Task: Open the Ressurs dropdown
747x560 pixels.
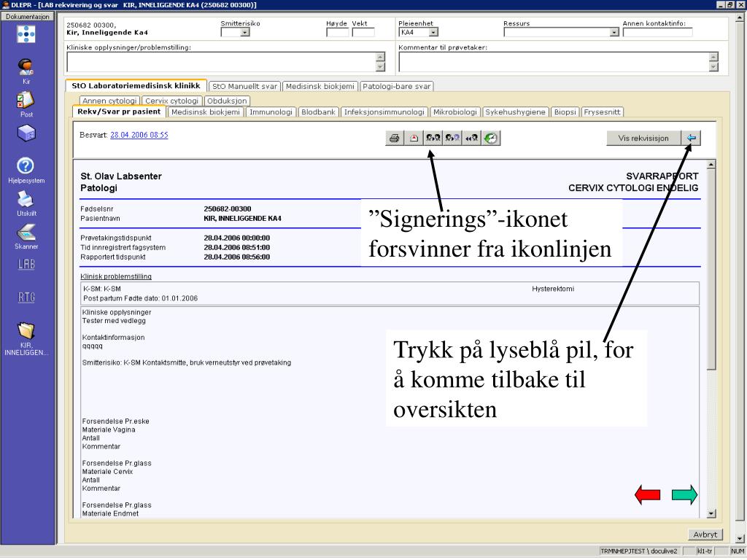Action: point(614,32)
